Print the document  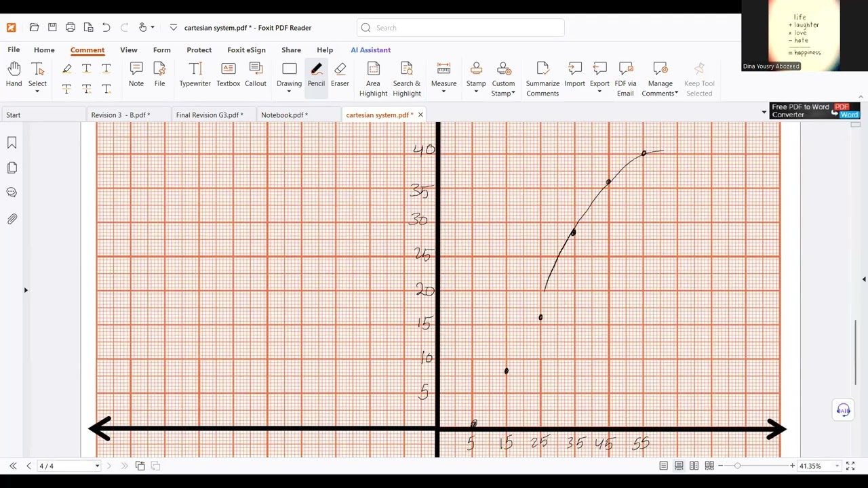pyautogui.click(x=71, y=28)
